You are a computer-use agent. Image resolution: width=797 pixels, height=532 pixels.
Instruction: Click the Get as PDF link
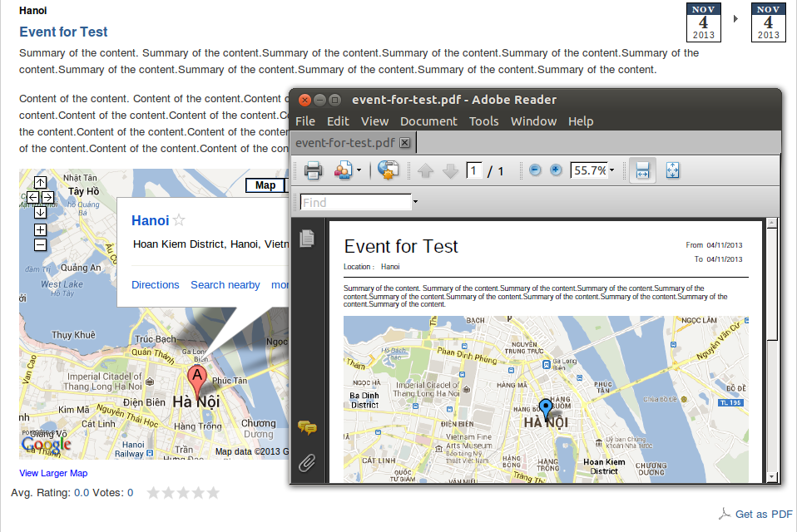click(x=764, y=515)
